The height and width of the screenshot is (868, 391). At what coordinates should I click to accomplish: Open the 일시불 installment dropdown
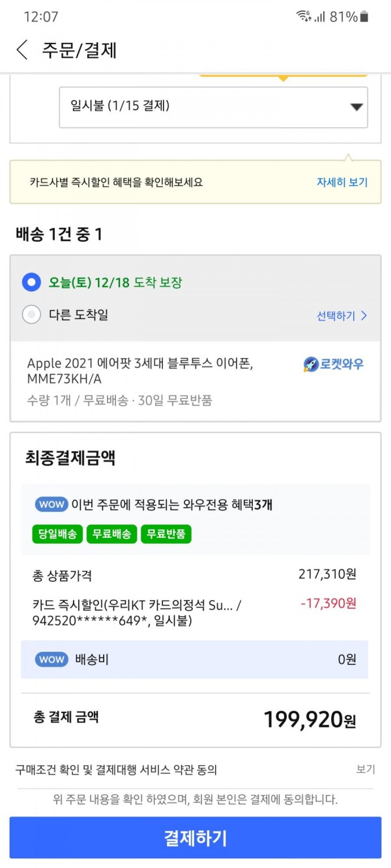point(214,107)
